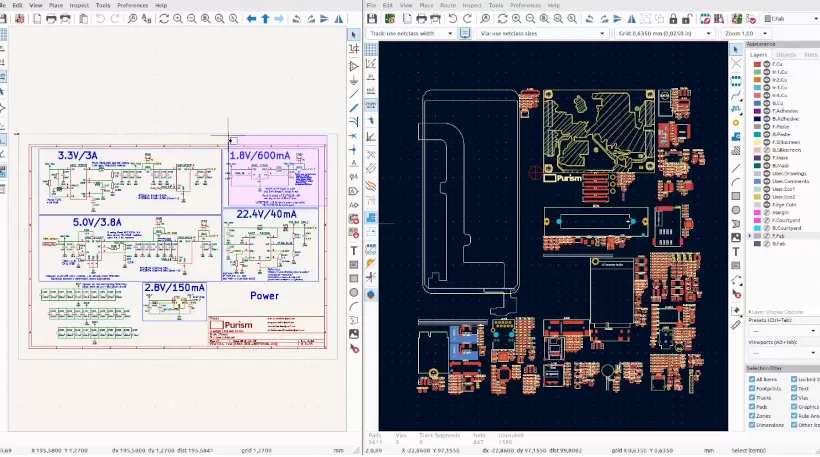Click the 3.3V/3A schematic block title
Screen dimensions: 820x457
pyautogui.click(x=77, y=156)
